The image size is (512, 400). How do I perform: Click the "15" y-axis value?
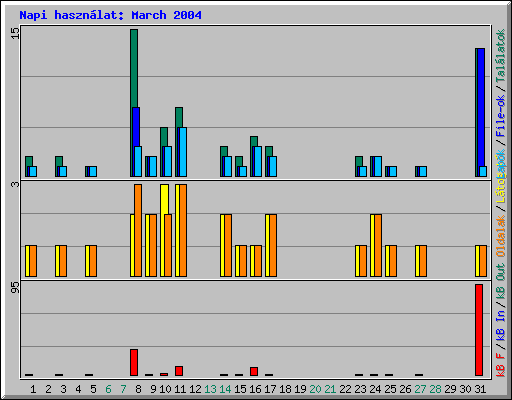click(15, 33)
